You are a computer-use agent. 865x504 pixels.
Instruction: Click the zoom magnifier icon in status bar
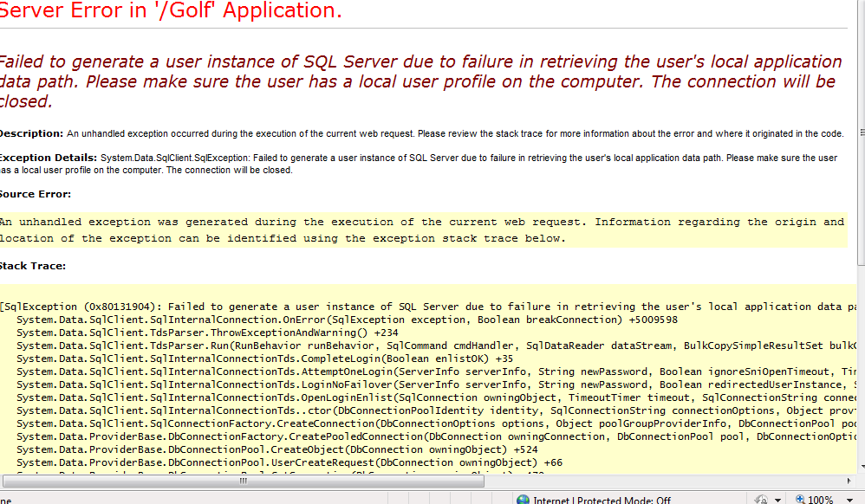pos(798,500)
